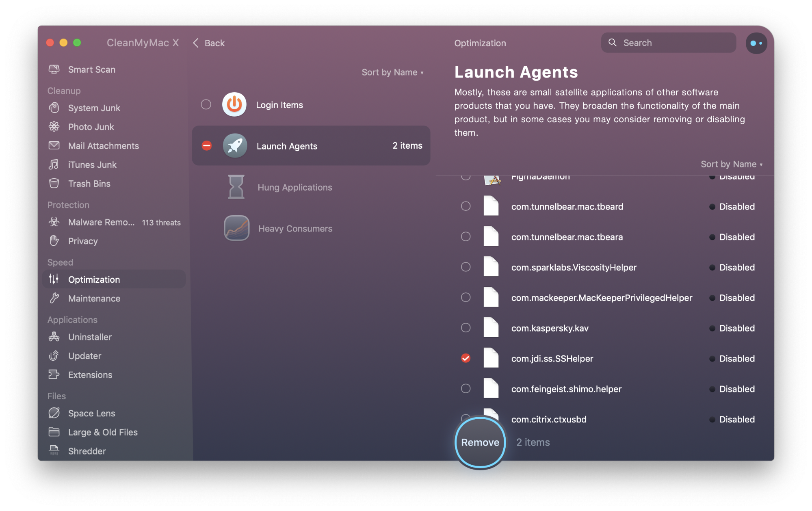Select '2 items' count beside Remove
This screenshot has width=812, height=511.
[533, 442]
